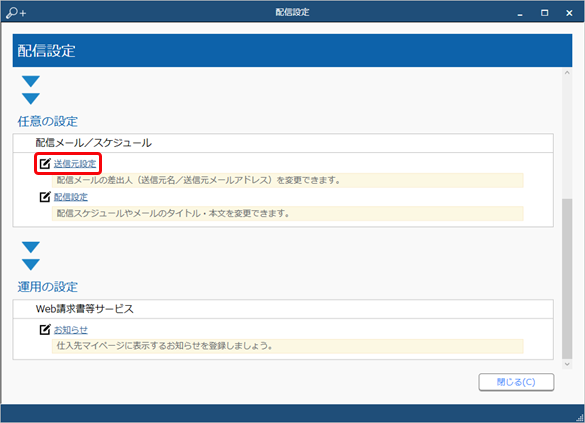
Task: Maximize the 配信設定 window
Action: 544,13
